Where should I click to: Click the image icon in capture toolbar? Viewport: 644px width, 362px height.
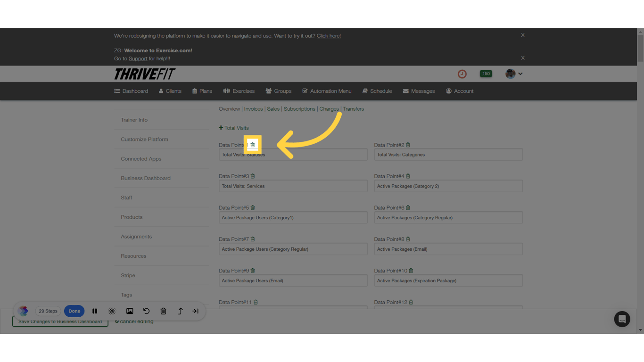point(130,311)
